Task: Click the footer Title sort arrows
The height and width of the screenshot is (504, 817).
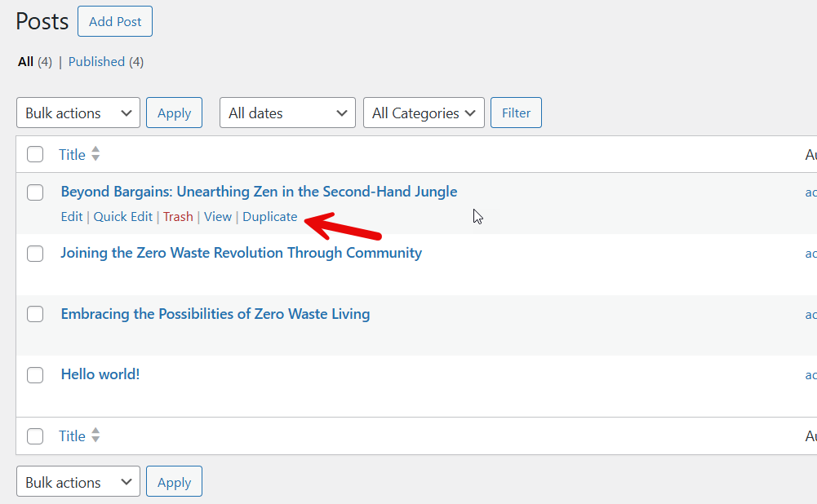Action: 95,436
